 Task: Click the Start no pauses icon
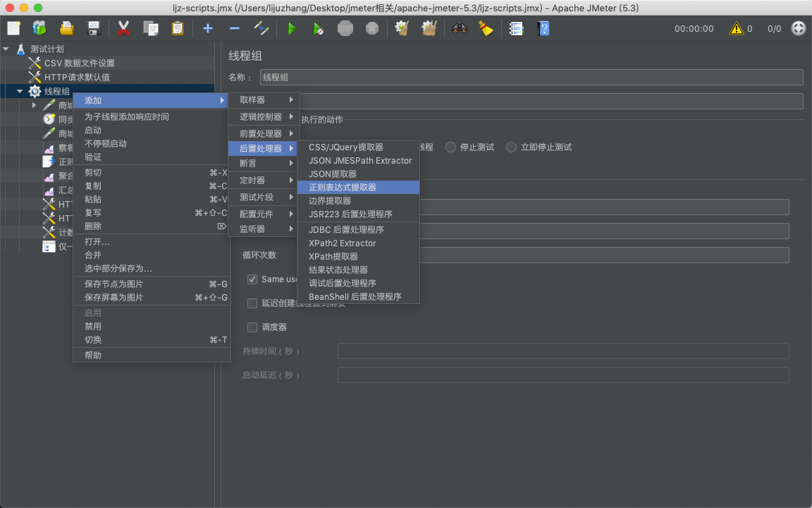pyautogui.click(x=319, y=28)
